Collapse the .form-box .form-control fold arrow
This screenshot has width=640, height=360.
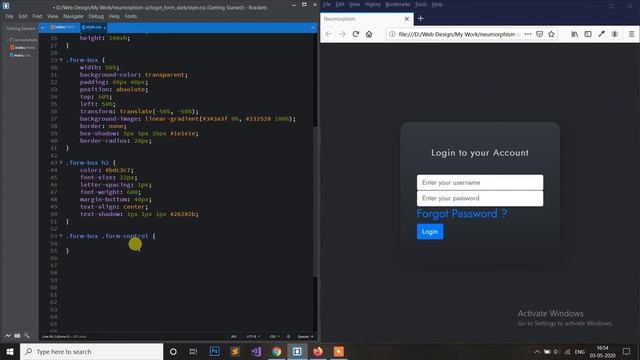[x=61, y=236]
